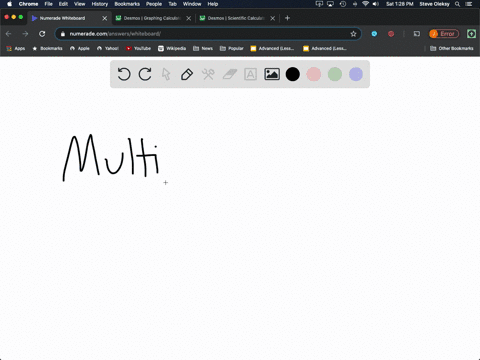Screen dimensions: 480x360
Task: Click the Steve Oleksy user name
Action: pos(434,4)
